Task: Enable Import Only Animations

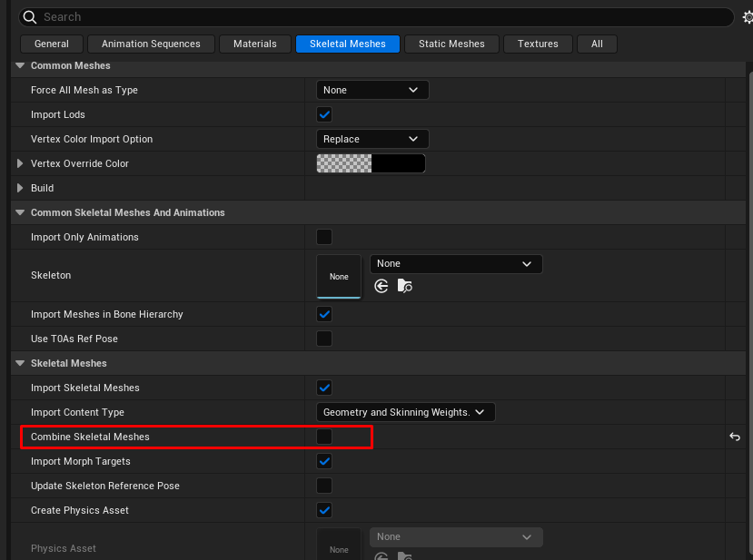Action: [324, 237]
